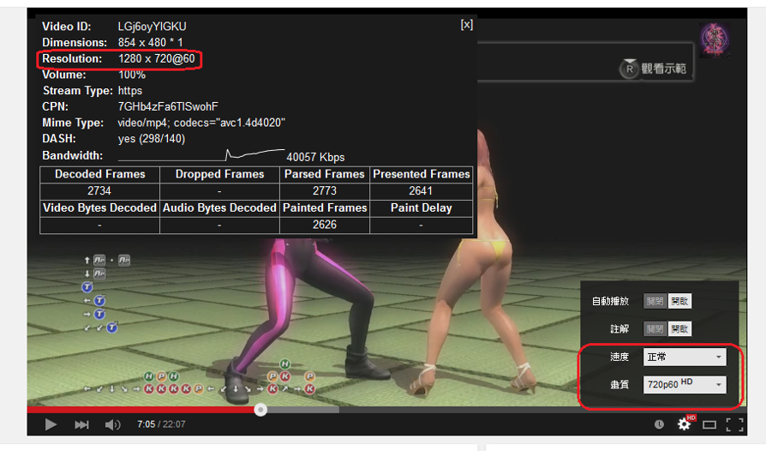Open the quality (畫質) dropdown showing 720p60
Viewport: 766px width, 451px height.
coord(684,385)
